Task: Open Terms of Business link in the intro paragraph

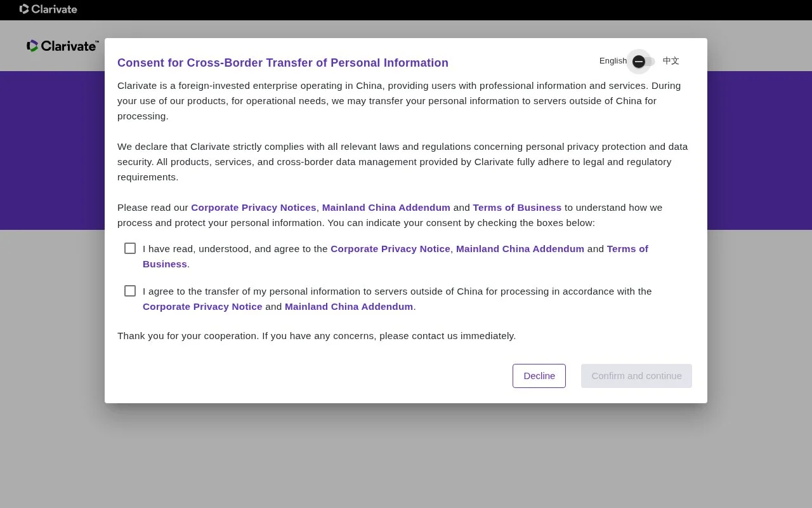Action: (x=517, y=208)
